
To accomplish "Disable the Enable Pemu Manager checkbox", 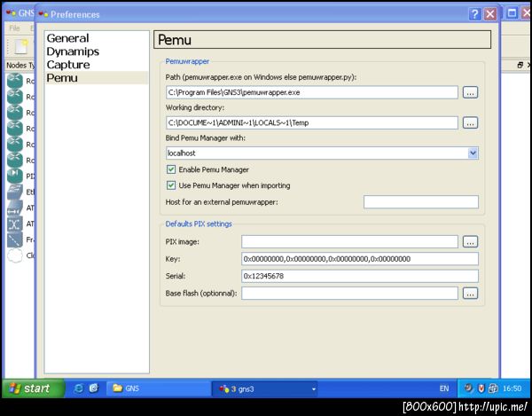I will point(171,169).
